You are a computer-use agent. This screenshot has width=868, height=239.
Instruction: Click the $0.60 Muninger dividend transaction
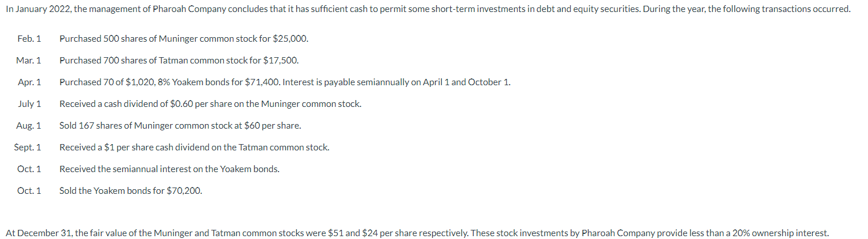pos(210,104)
